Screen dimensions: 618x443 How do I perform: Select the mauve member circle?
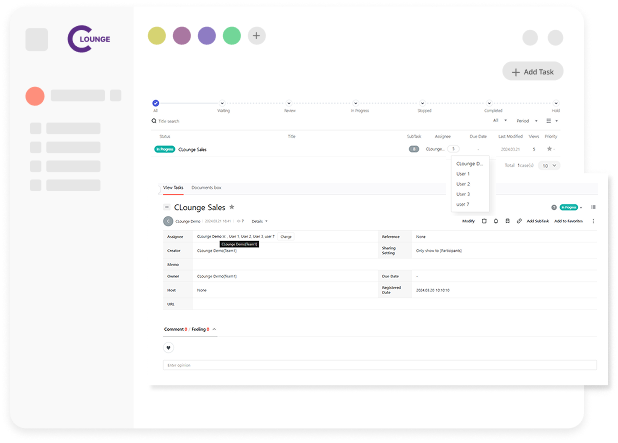pyautogui.click(x=182, y=36)
